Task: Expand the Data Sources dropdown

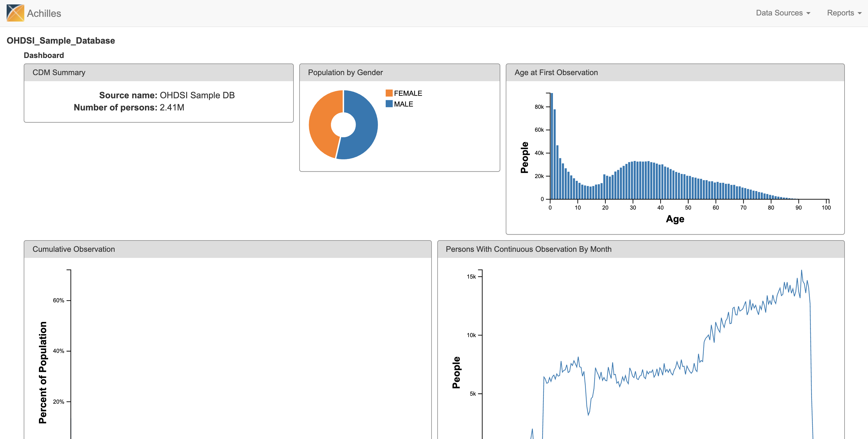Action: [x=782, y=13]
